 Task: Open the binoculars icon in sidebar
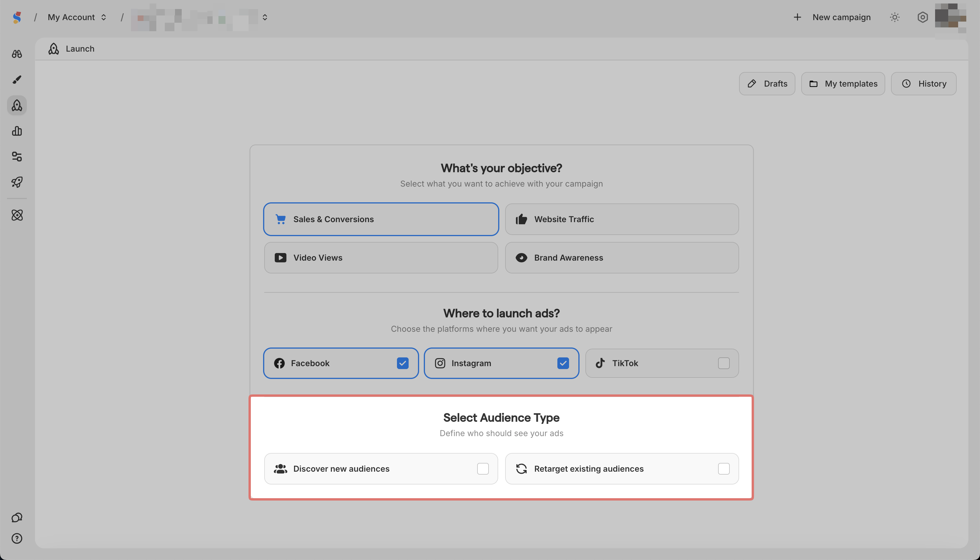pyautogui.click(x=17, y=54)
